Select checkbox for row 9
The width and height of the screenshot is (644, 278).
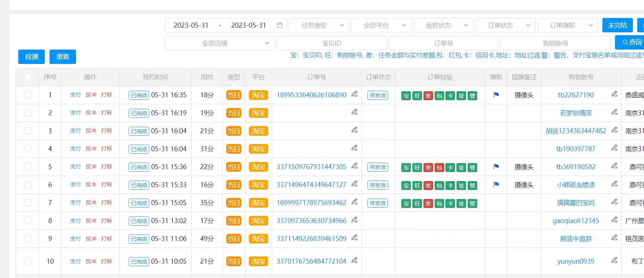(28, 239)
